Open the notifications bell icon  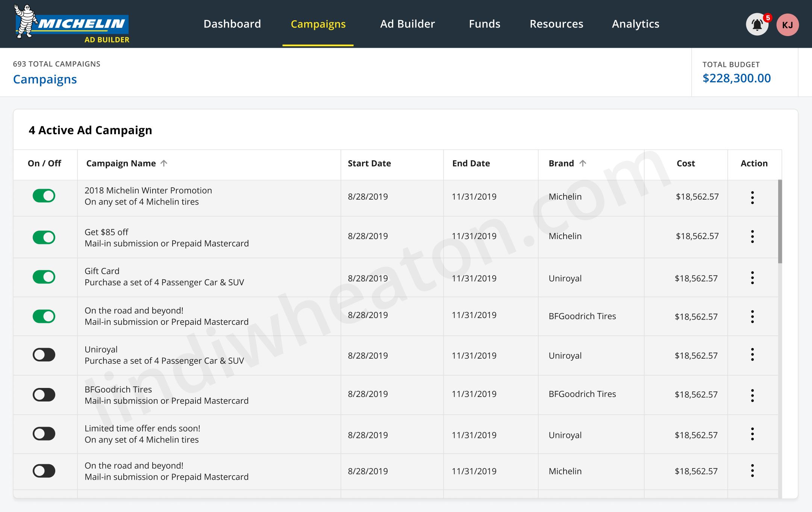click(757, 25)
